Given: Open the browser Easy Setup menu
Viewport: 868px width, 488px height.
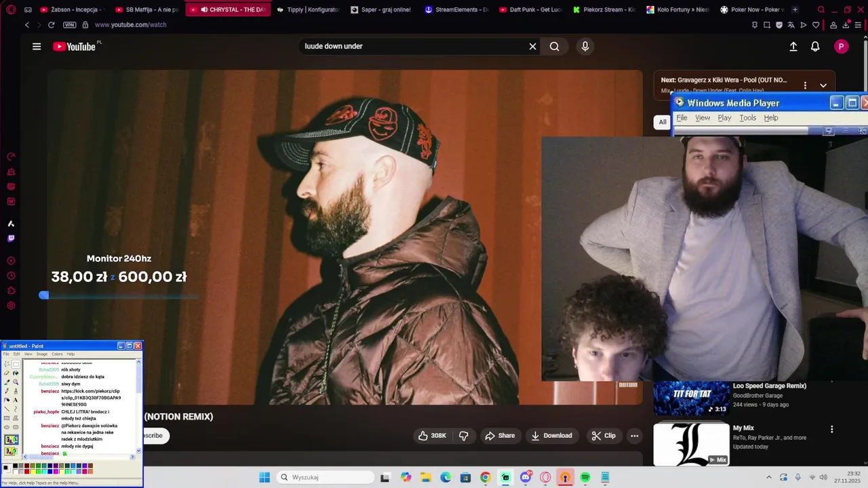Looking at the screenshot, I should click(x=859, y=25).
